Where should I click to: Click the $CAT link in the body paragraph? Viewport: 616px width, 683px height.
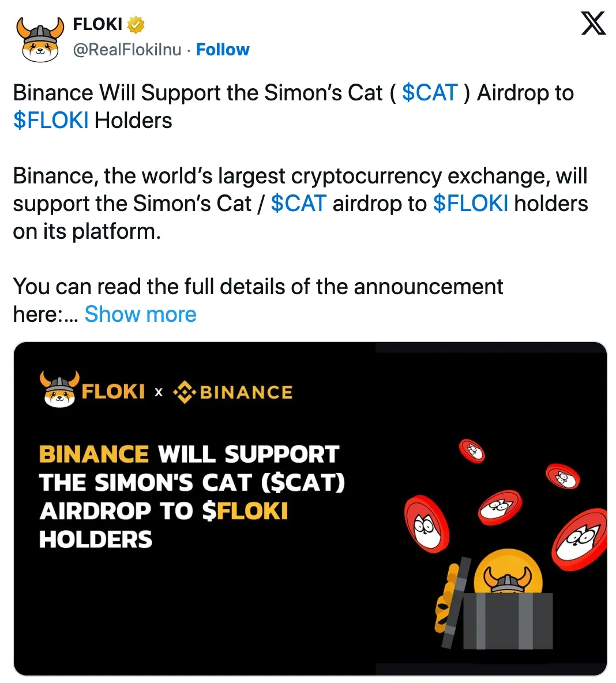point(299,203)
